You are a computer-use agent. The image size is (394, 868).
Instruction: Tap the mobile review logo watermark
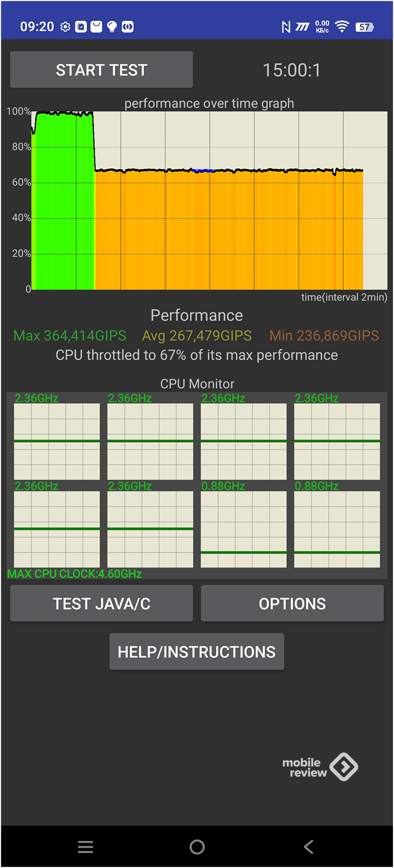[x=320, y=767]
